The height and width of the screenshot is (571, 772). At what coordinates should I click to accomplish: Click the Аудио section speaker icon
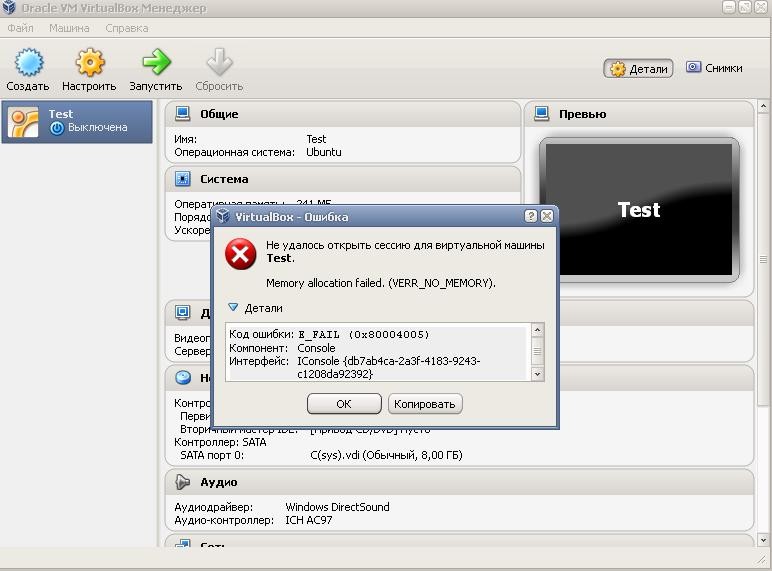pyautogui.click(x=183, y=482)
